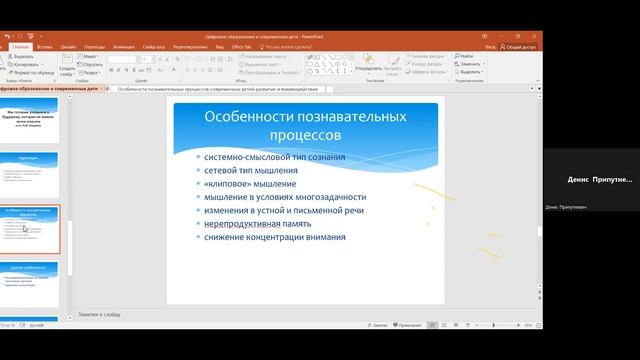Toggle Bold (Ж) formatting

tap(111, 70)
